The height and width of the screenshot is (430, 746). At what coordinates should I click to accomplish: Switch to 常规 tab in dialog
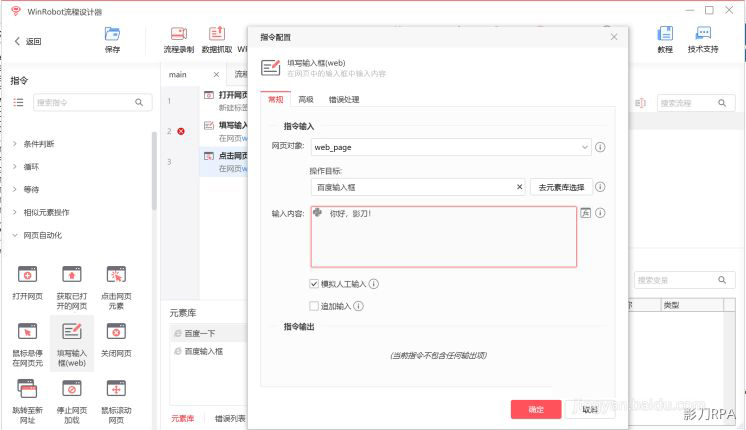[275, 99]
